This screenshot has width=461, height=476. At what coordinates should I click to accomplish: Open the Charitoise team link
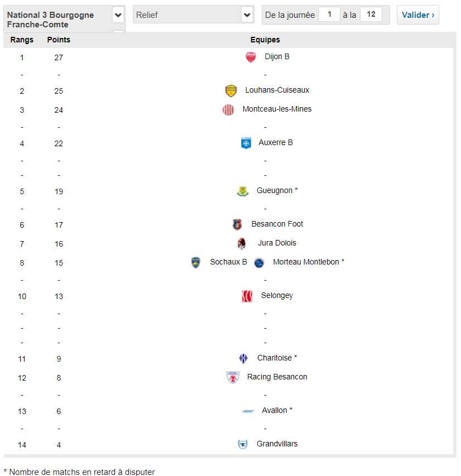click(x=274, y=358)
